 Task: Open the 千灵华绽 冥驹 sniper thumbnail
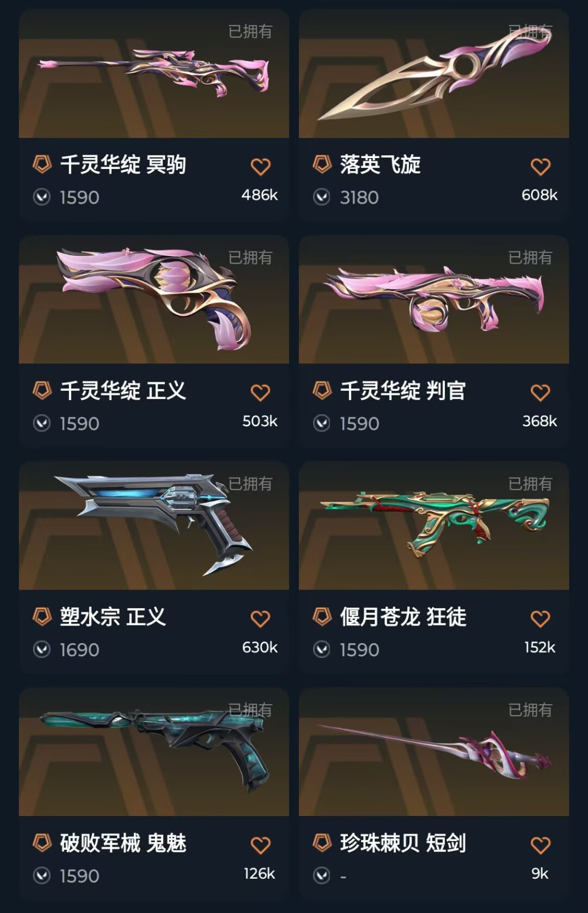[154, 74]
